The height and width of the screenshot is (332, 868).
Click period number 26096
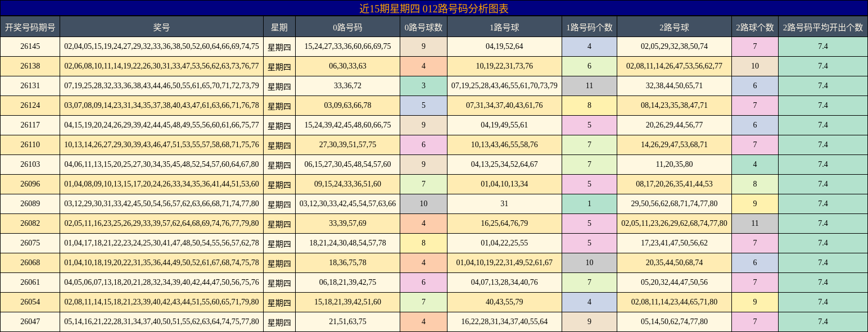[x=30, y=184]
